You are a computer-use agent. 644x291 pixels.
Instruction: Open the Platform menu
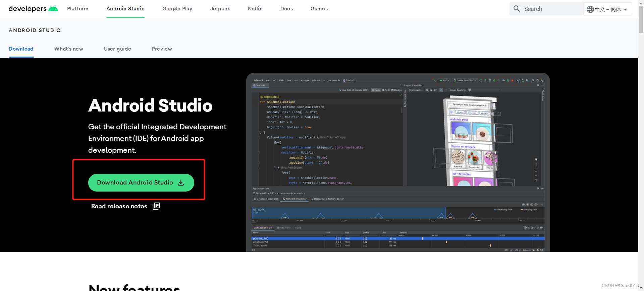[77, 9]
